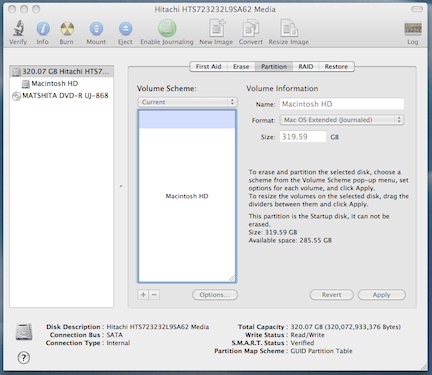Viewport: 432px width, 375px height.
Task: Open the Erase tab
Action: 241,67
